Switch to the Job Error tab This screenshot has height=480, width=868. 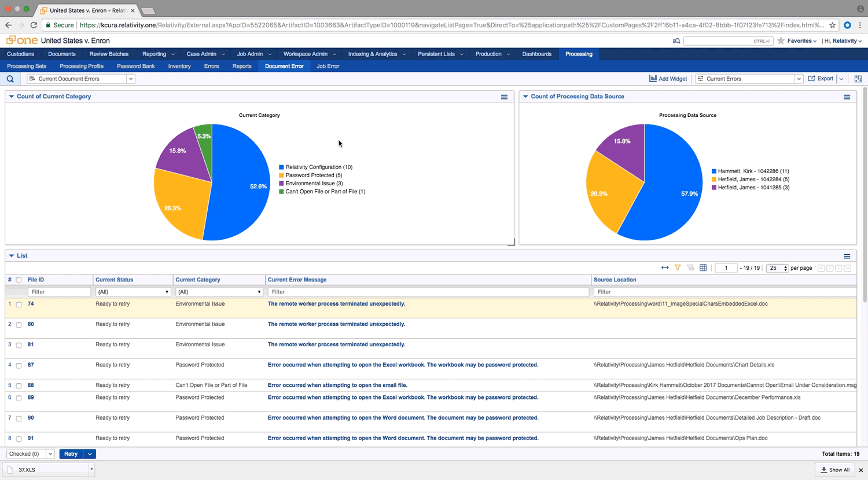pos(328,66)
